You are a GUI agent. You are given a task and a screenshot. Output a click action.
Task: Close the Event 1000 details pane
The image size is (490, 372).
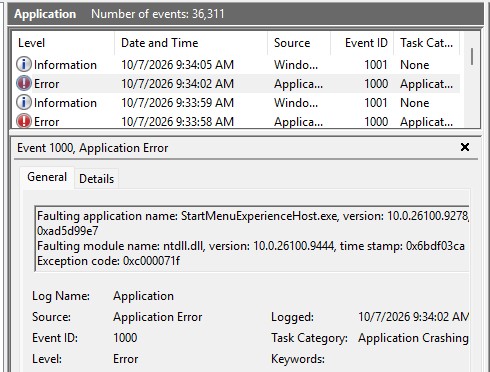tap(465, 147)
